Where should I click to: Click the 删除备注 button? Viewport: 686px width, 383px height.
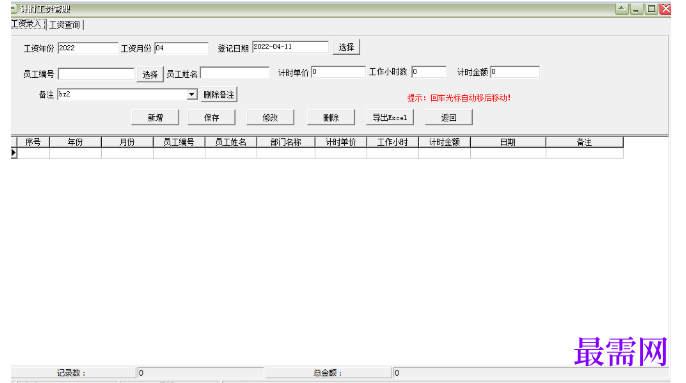(219, 95)
